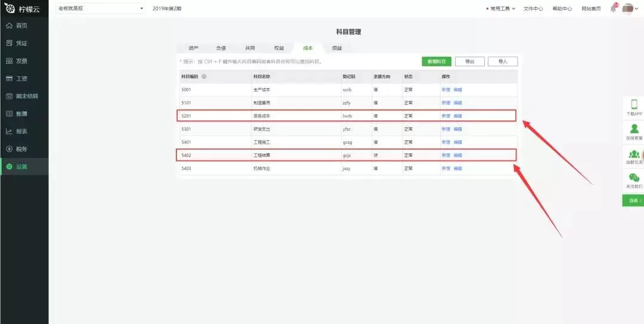Open the user avatar dropdown
Screen dimensions: 644x324
click(630, 8)
